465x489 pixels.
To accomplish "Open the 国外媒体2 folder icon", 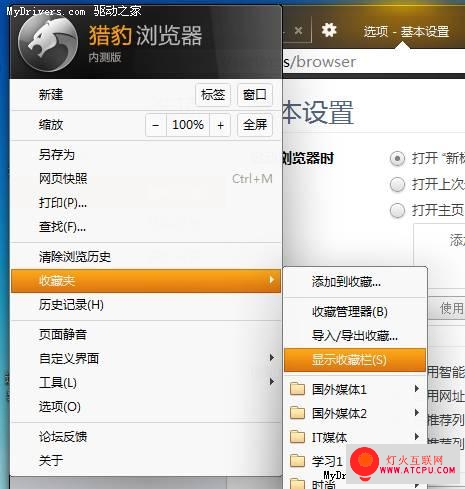I will [297, 413].
